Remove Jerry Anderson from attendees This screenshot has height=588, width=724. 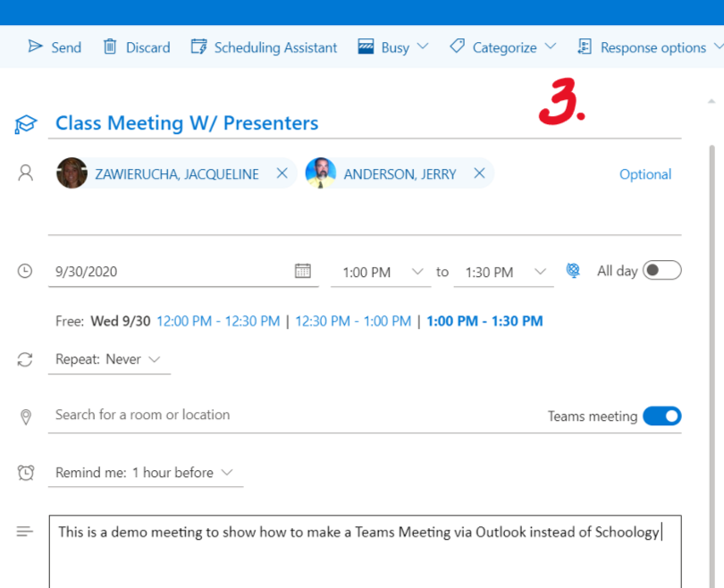(479, 173)
